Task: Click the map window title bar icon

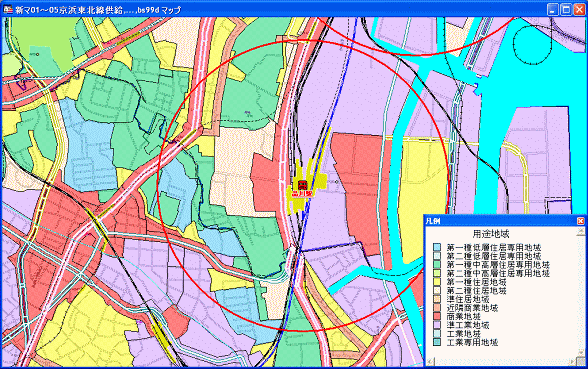Action: 8,9
